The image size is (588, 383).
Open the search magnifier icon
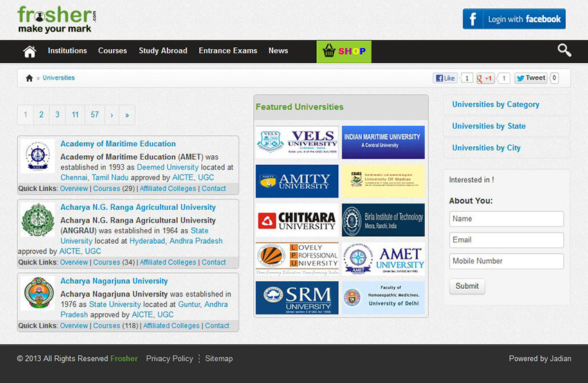(564, 50)
